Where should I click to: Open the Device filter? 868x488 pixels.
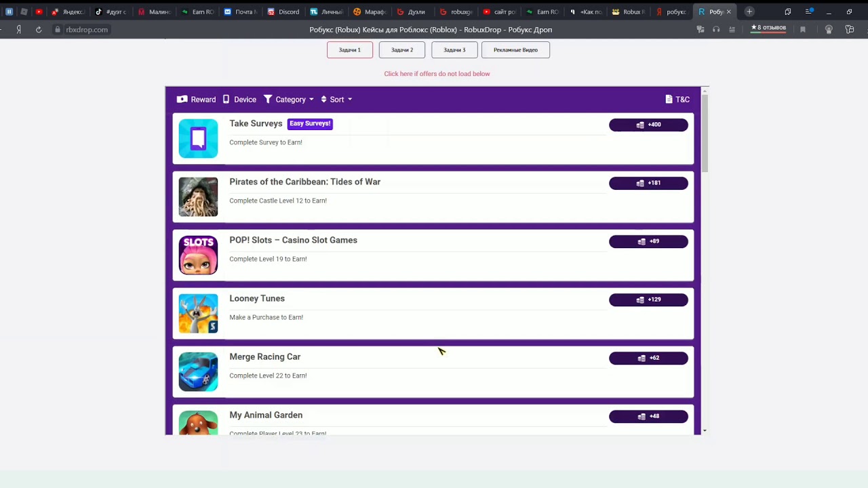[239, 100]
